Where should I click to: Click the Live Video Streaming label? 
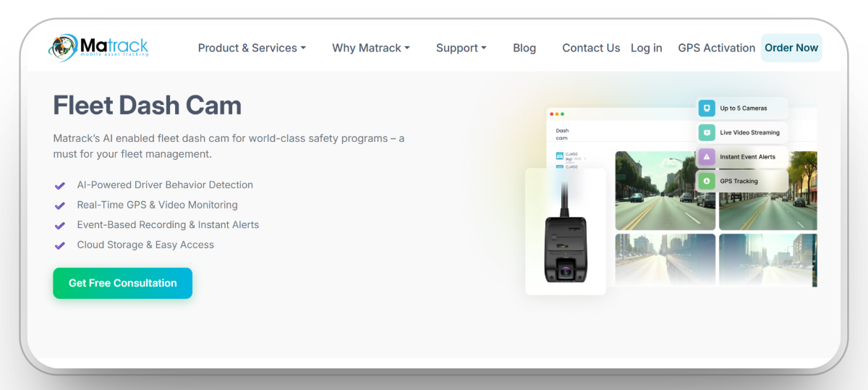point(749,132)
